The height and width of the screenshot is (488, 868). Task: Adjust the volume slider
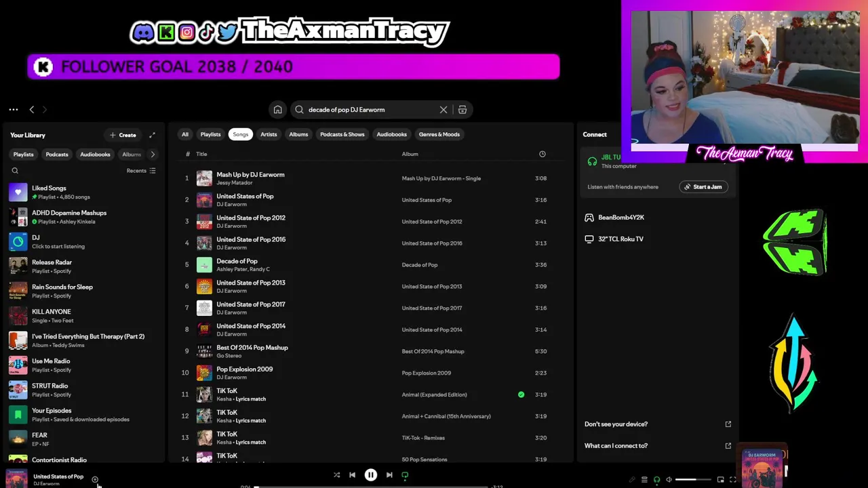tap(692, 480)
